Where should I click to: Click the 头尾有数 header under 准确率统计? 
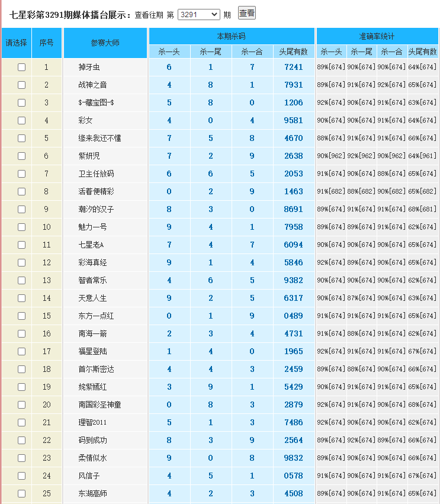(422, 52)
